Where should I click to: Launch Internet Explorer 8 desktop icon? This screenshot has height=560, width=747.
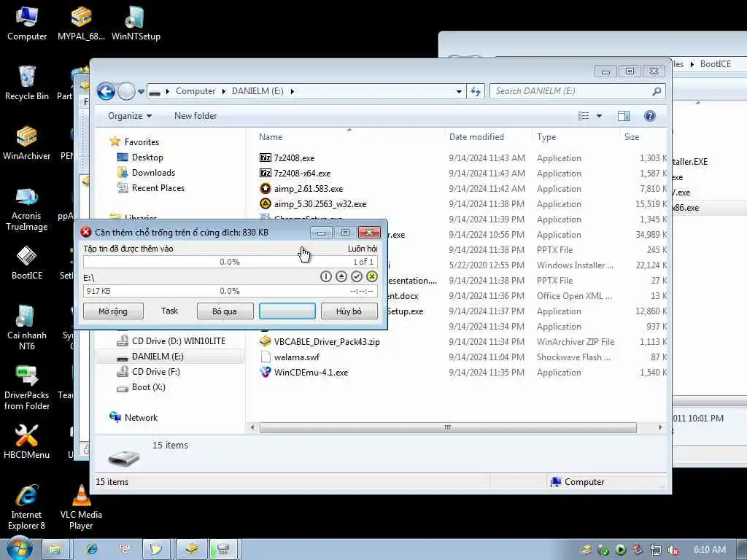coord(27,507)
